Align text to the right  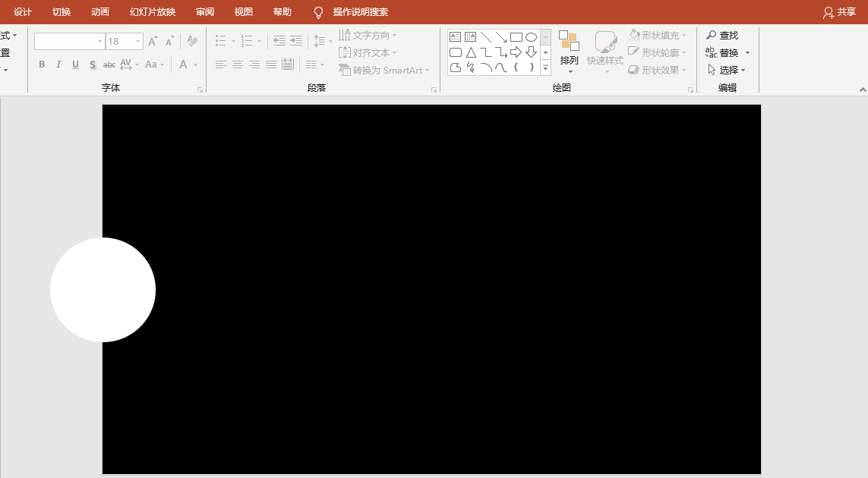pos(254,64)
